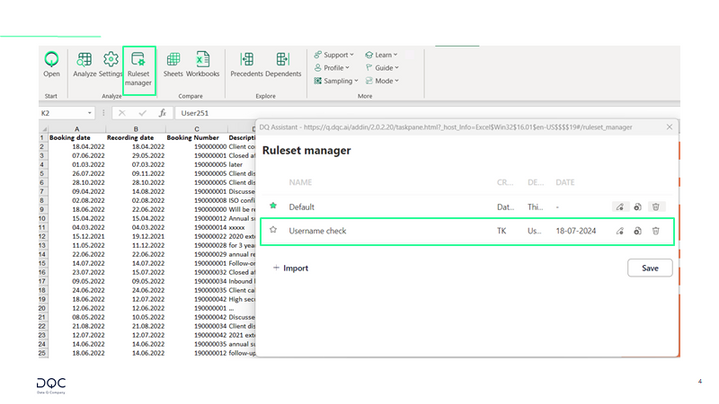Select cell with recording date 10.05.2022
This screenshot has width=719, height=404.
click(x=136, y=317)
